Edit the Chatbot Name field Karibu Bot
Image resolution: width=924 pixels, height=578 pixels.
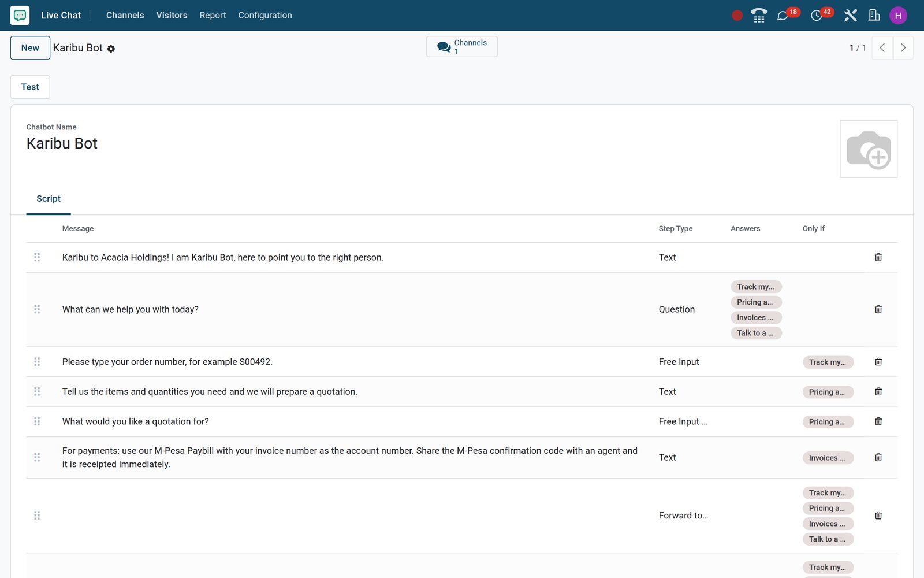coord(62,144)
